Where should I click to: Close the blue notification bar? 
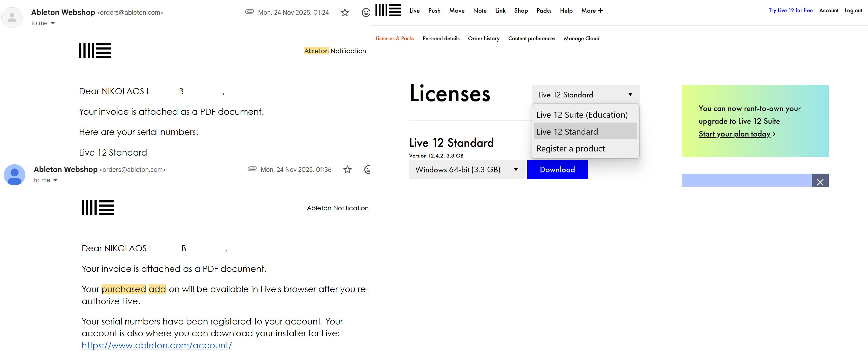(x=820, y=182)
